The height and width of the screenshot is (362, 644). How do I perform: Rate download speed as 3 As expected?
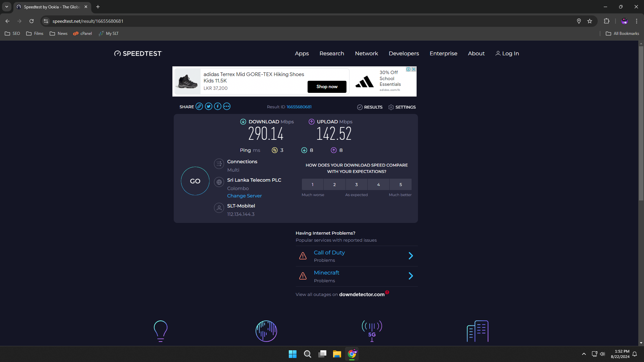point(357,184)
